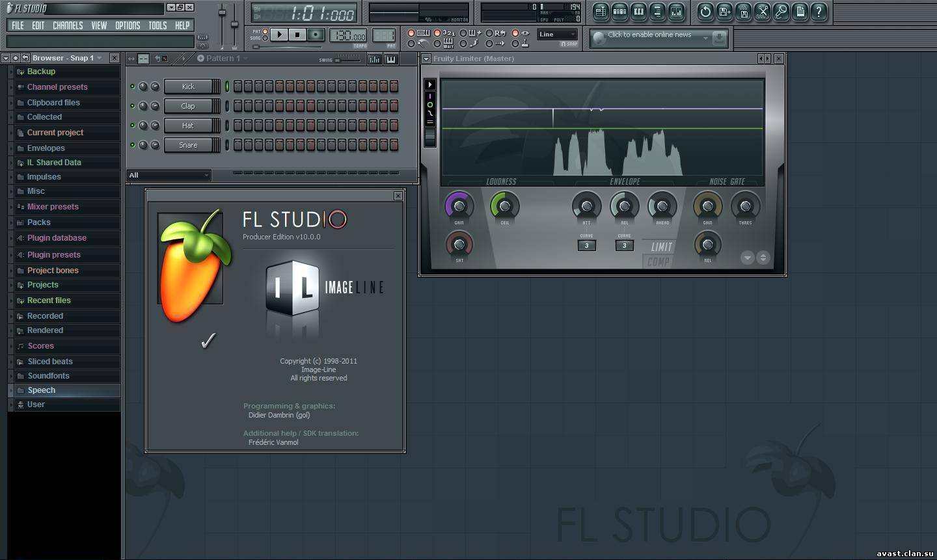This screenshot has height=560, width=937.
Task: Open the playlist view icon
Action: point(601,11)
